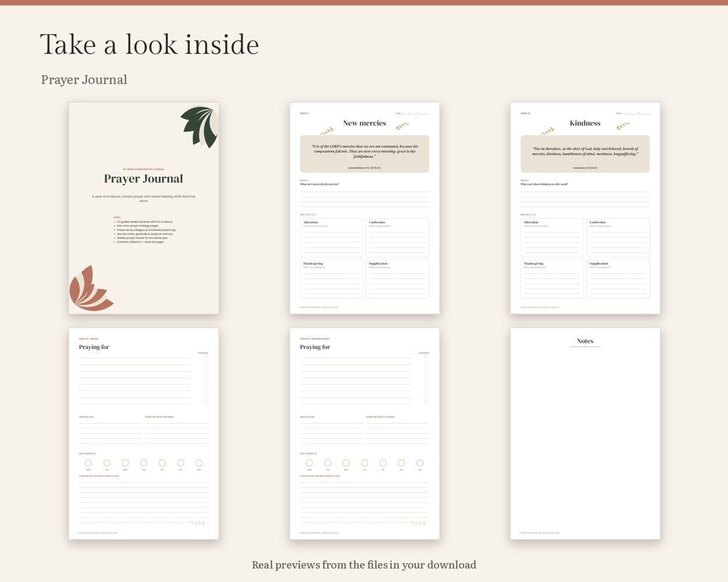Open the Week 26 Grace Praying for page
This screenshot has width=728, height=582.
pos(144,434)
